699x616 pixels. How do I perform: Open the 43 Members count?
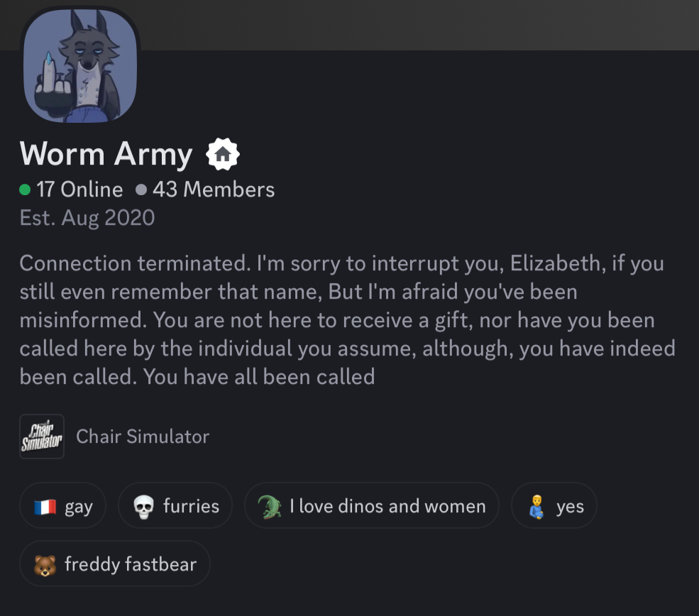pos(213,189)
